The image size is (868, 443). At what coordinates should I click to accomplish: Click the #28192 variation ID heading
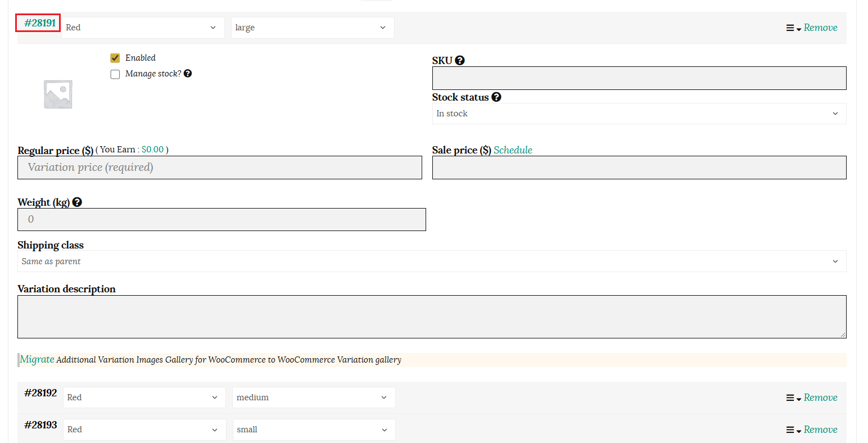click(x=40, y=393)
